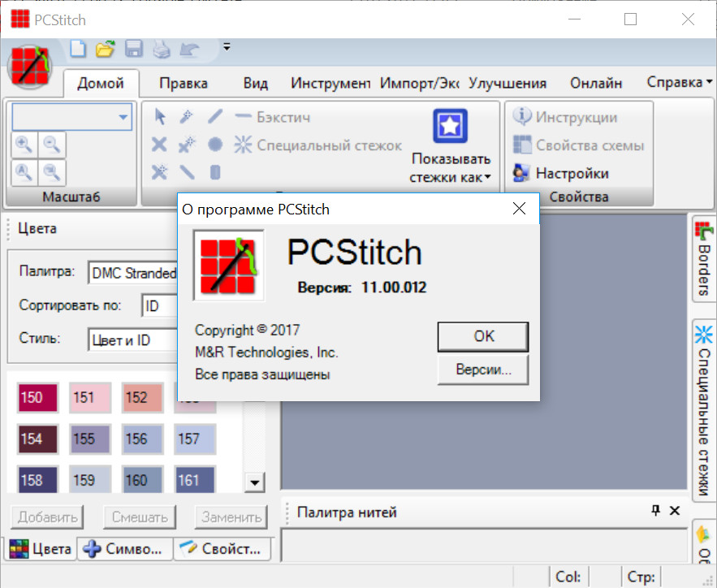Open the Инструменты ribbon tab

tap(330, 83)
